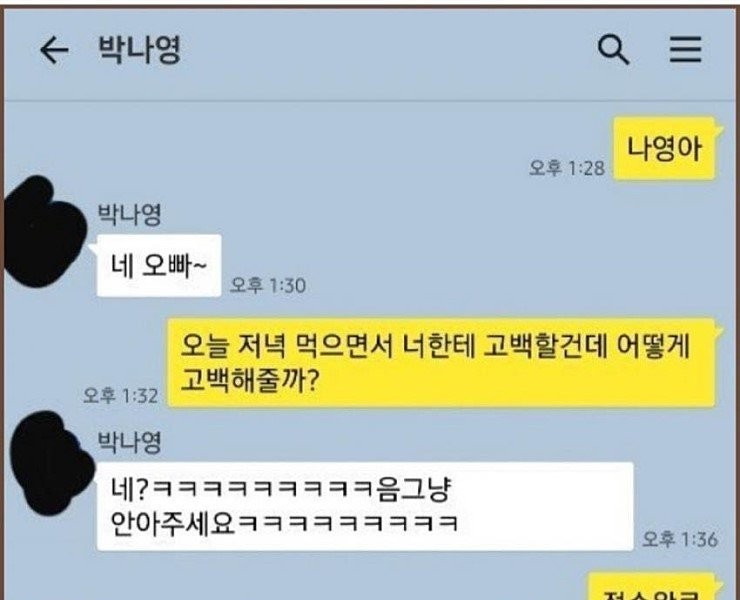This screenshot has width=740, height=600.
Task: Tap the 오후 1:28 timestamp
Action: pyautogui.click(x=566, y=168)
